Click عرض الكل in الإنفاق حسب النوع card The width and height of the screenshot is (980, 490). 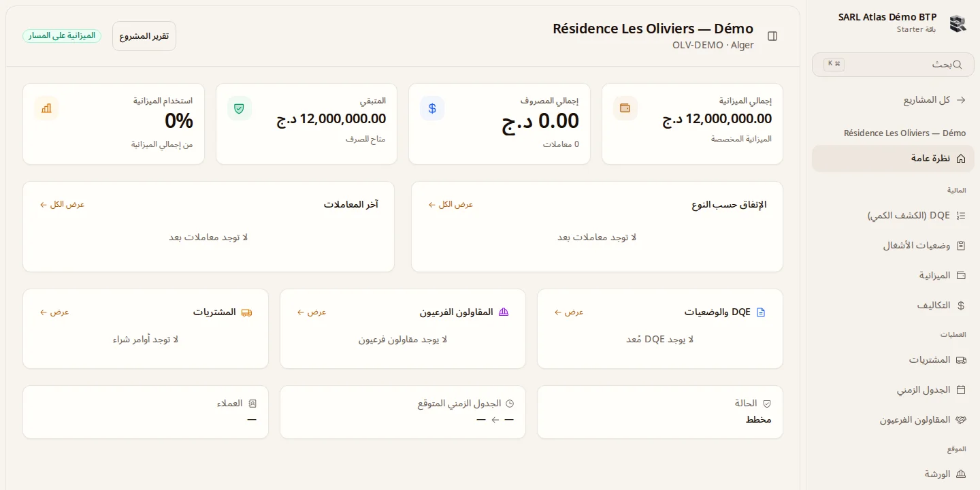(451, 205)
